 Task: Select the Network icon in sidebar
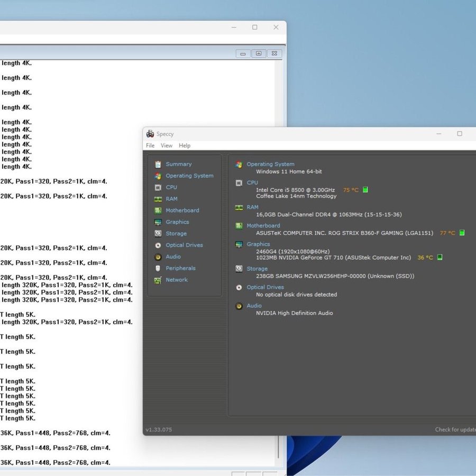pos(158,280)
